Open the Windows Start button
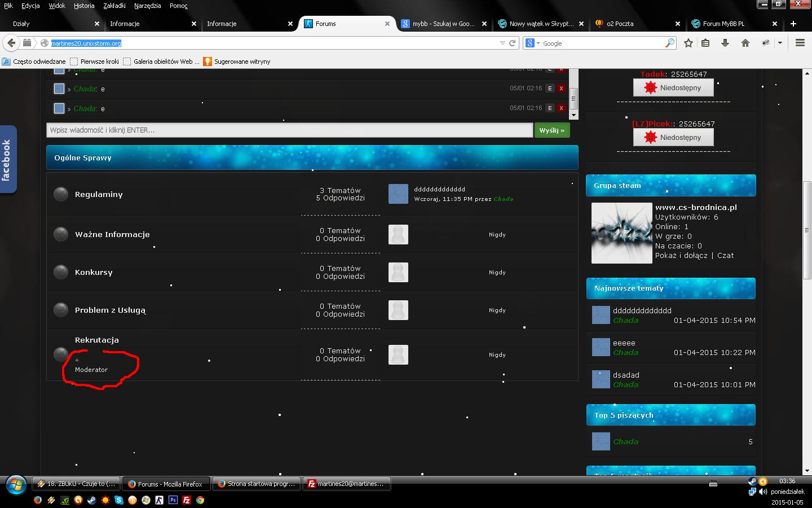812x508 pixels. click(16, 484)
